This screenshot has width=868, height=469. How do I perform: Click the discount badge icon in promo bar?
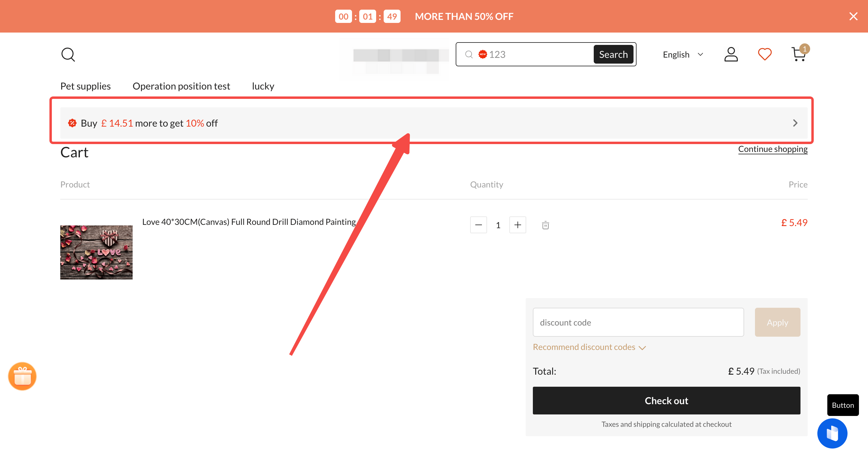tap(72, 123)
